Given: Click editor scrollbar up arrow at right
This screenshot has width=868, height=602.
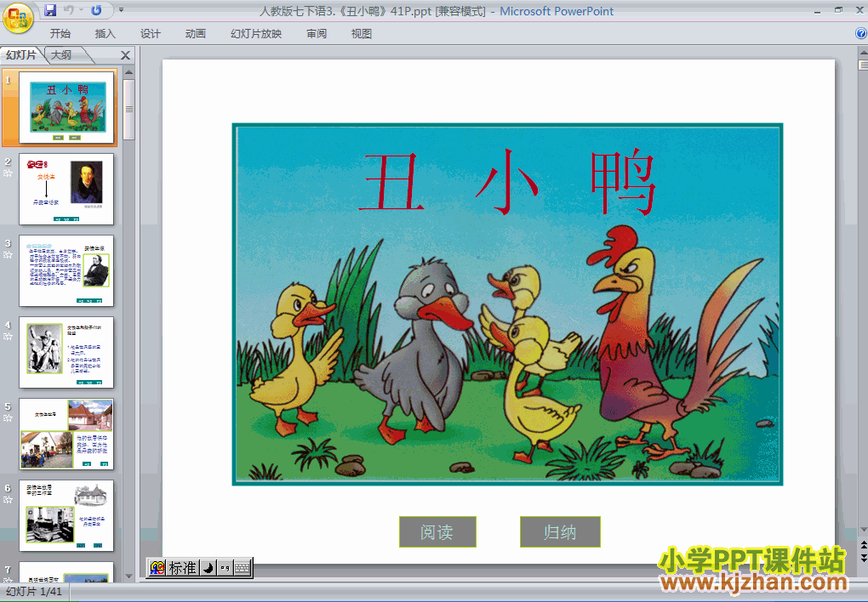Looking at the screenshot, I should tap(862, 53).
